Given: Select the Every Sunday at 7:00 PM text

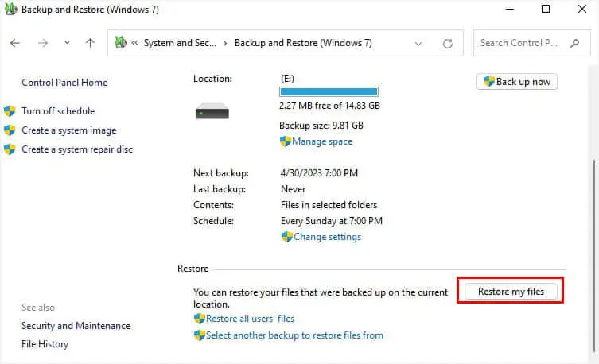Looking at the screenshot, I should tap(331, 221).
